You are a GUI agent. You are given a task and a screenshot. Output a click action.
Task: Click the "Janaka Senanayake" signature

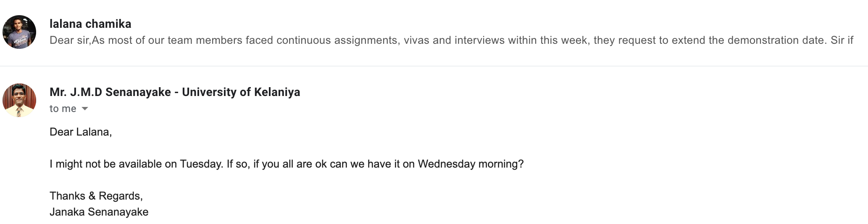point(99,212)
